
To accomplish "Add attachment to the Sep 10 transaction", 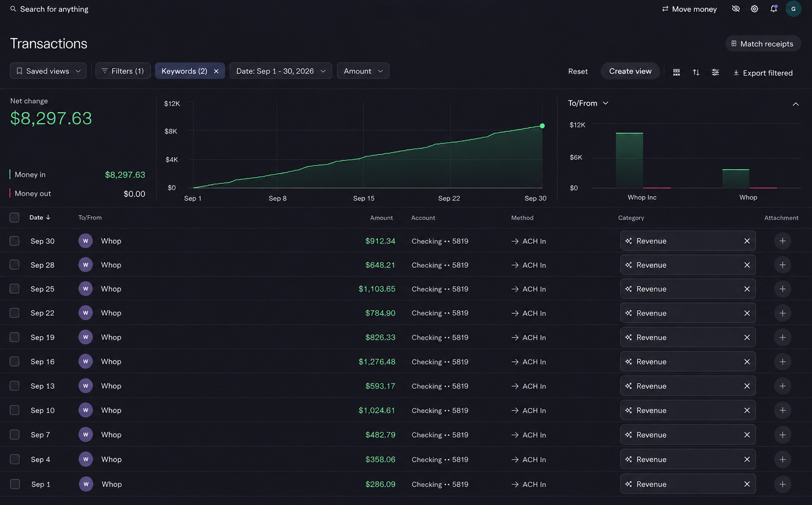I will (782, 410).
